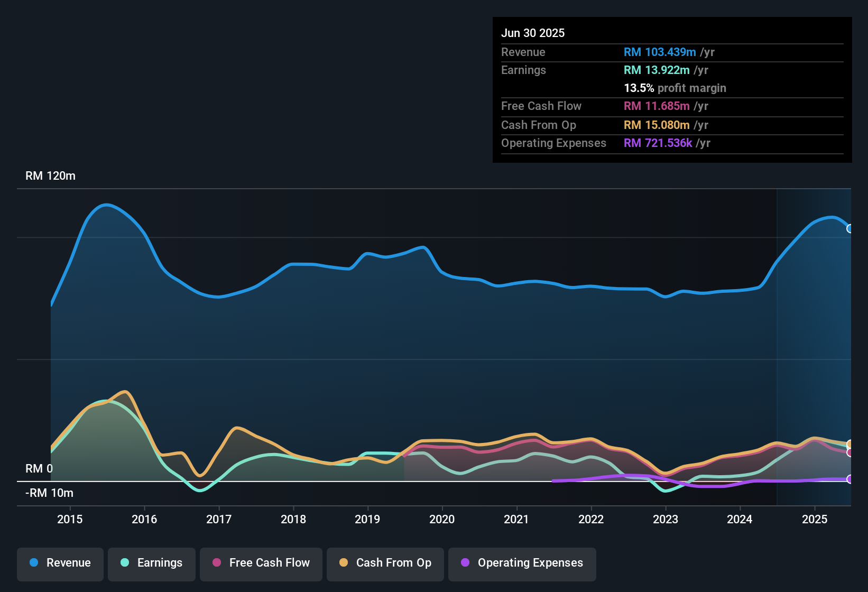This screenshot has height=592, width=868.
Task: Click the 2025 x-axis label
Action: [x=815, y=519]
